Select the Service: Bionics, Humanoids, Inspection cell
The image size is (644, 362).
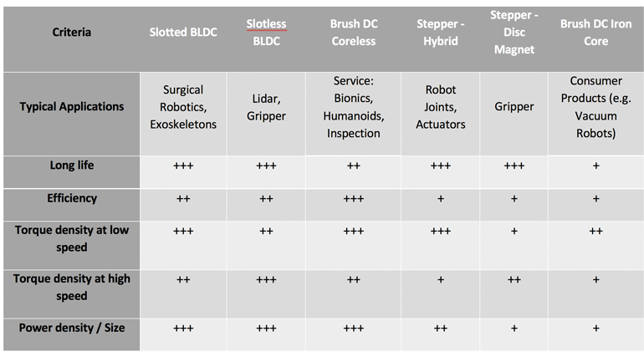(x=353, y=107)
